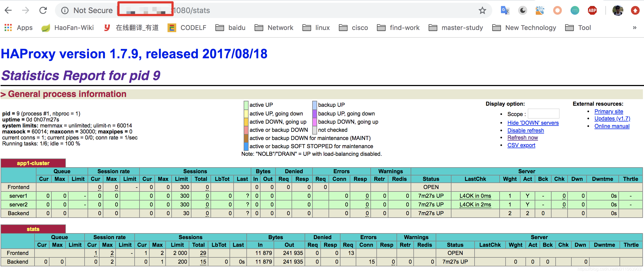Open the master-study bookmark folder

pos(456,28)
